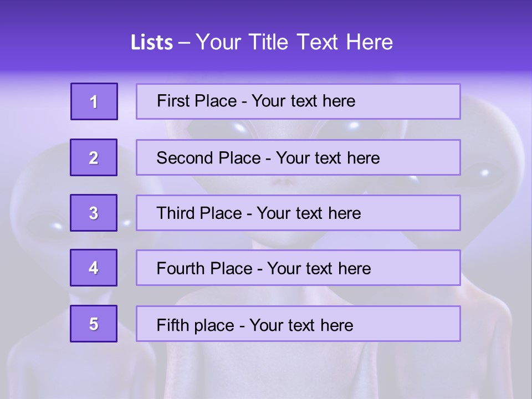Click the Second Place text box
The image size is (532, 399).
tap(298, 157)
